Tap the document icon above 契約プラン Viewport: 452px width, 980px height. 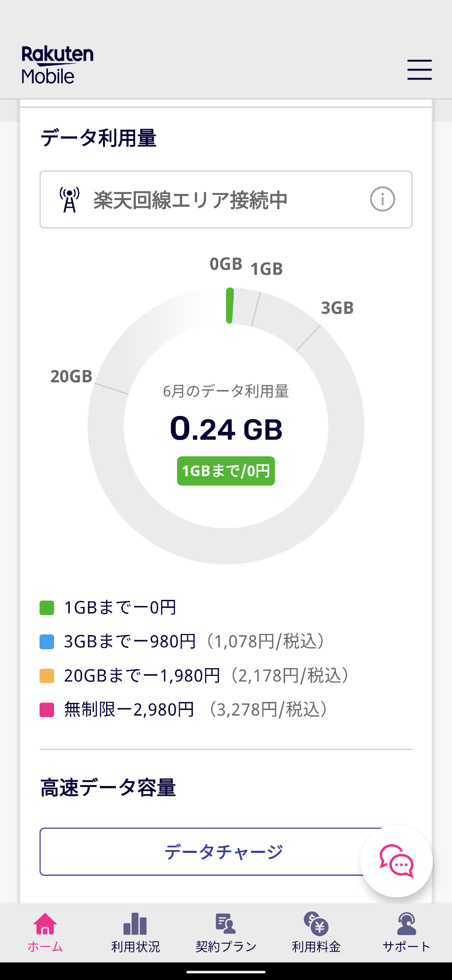pos(225,924)
